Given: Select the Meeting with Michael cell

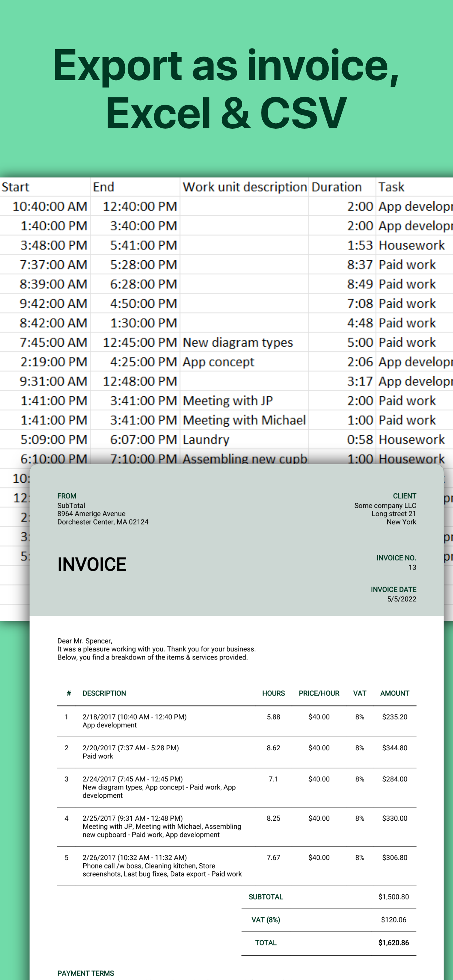Looking at the screenshot, I should pos(244,420).
